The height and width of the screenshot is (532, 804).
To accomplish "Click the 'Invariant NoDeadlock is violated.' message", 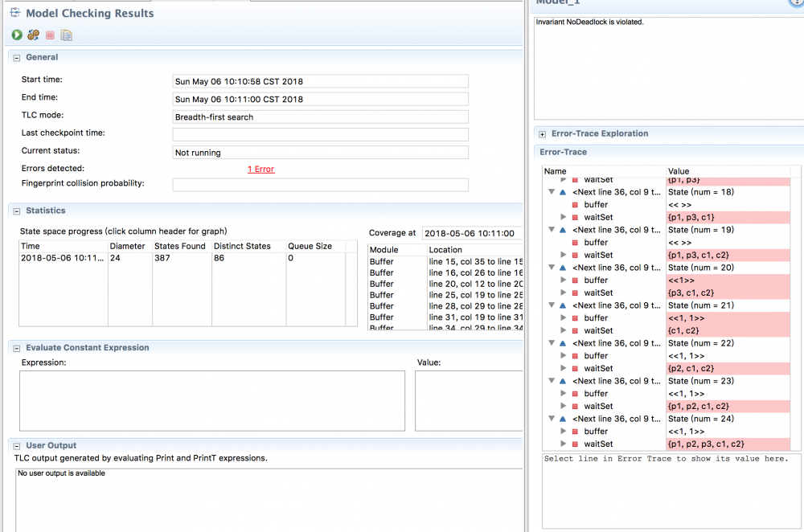I will click(x=589, y=22).
